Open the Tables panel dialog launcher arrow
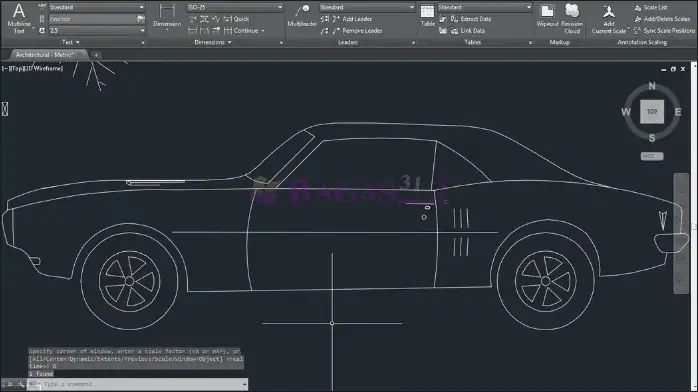This screenshot has height=392, width=698. (x=530, y=43)
